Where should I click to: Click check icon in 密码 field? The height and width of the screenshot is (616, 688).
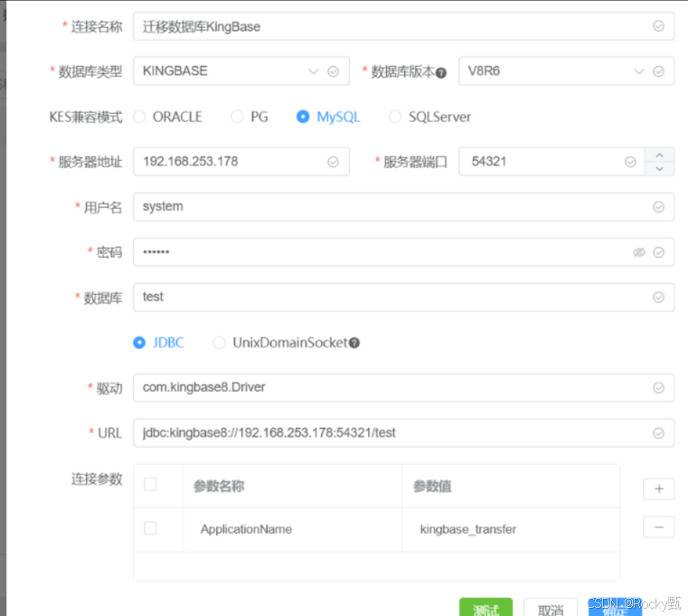658,252
